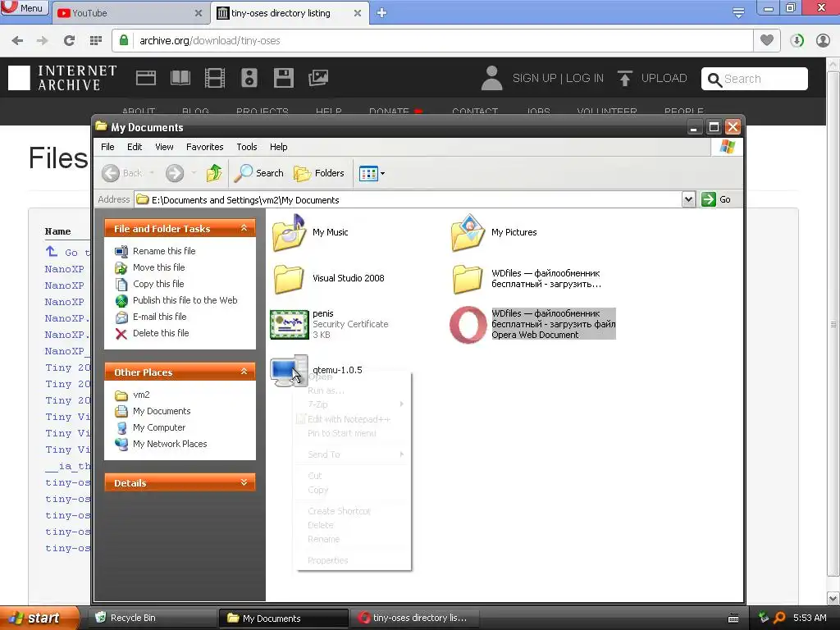Image resolution: width=840 pixels, height=630 pixels.
Task: Click Forward dropdown arrow in Explorer toolbar
Action: tap(194, 173)
